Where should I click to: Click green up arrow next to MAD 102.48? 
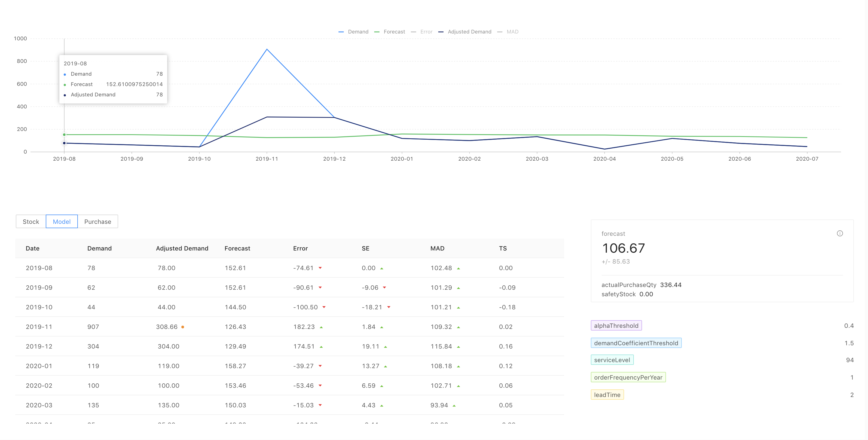point(458,268)
